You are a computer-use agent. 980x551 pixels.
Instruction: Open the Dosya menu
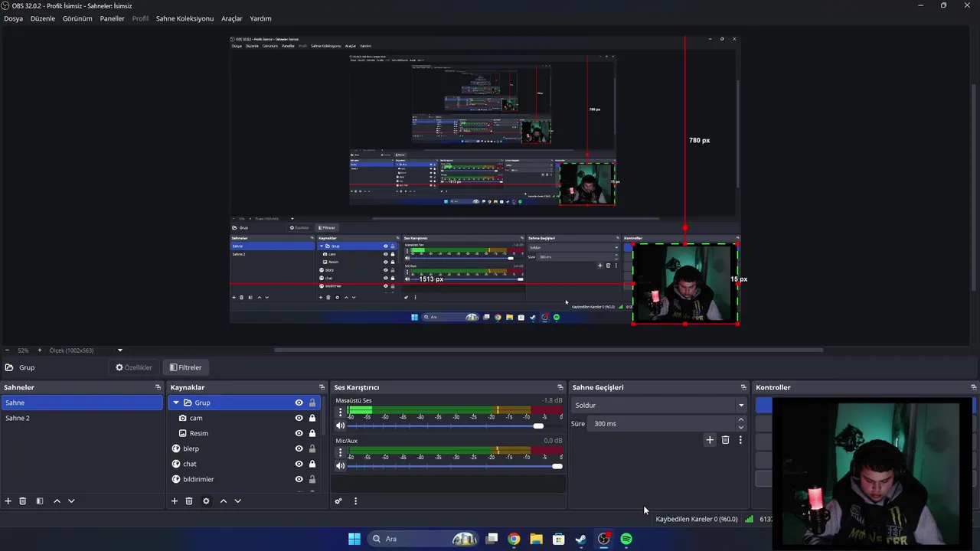tap(13, 18)
